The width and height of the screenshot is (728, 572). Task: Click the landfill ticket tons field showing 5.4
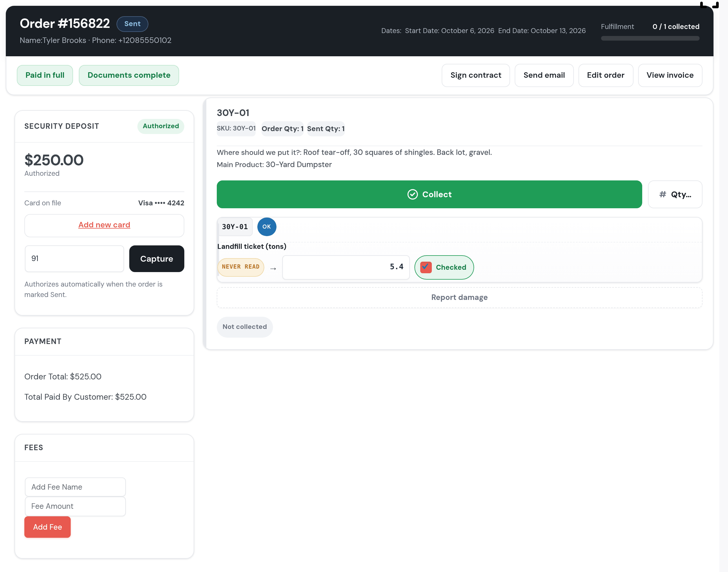pyautogui.click(x=346, y=267)
